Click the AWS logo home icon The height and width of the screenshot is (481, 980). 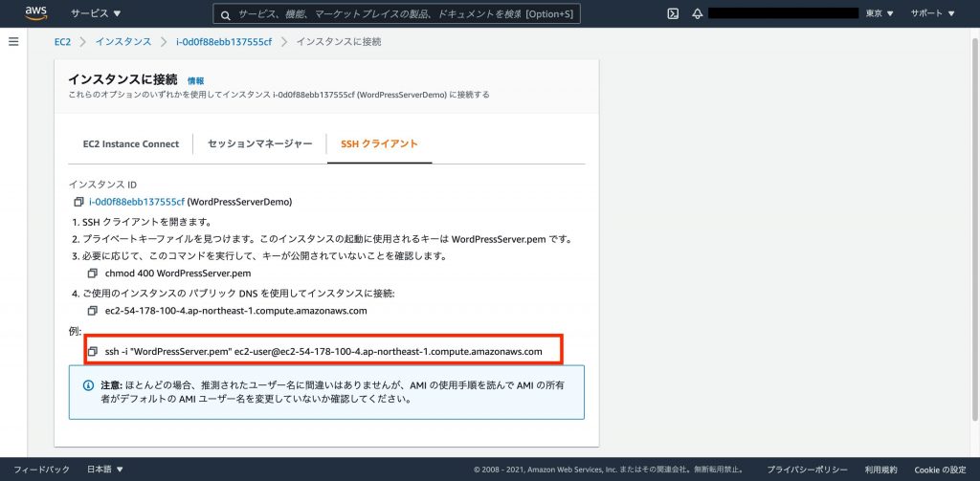(x=36, y=12)
